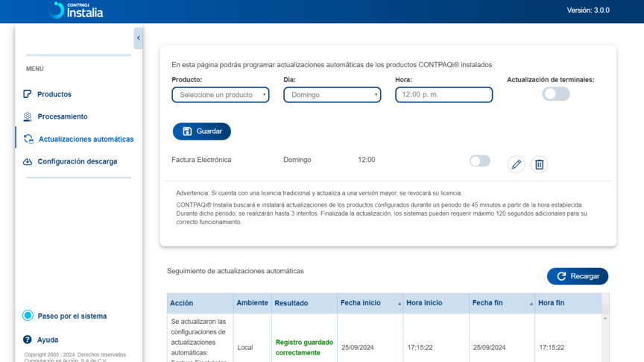This screenshot has width=644, height=362.
Task: Open Configuración descarga in the menu
Action: (x=78, y=161)
